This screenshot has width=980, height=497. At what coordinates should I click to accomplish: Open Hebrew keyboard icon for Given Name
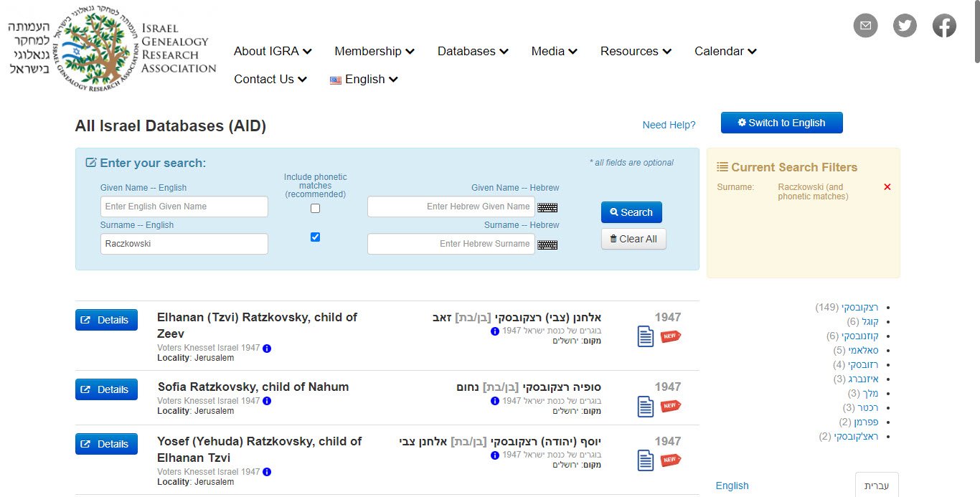pyautogui.click(x=547, y=207)
